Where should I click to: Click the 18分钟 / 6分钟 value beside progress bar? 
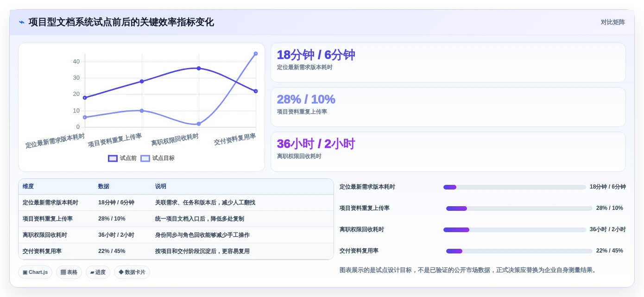pos(607,187)
